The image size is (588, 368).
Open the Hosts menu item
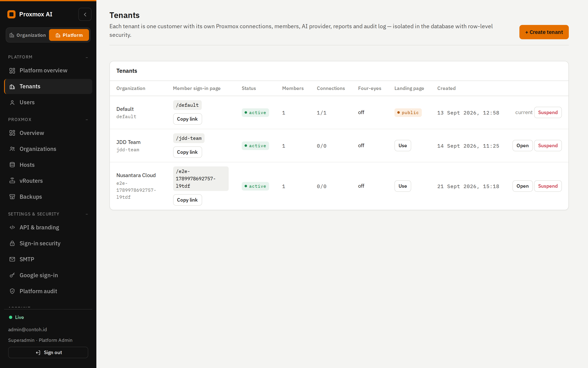tap(48, 165)
